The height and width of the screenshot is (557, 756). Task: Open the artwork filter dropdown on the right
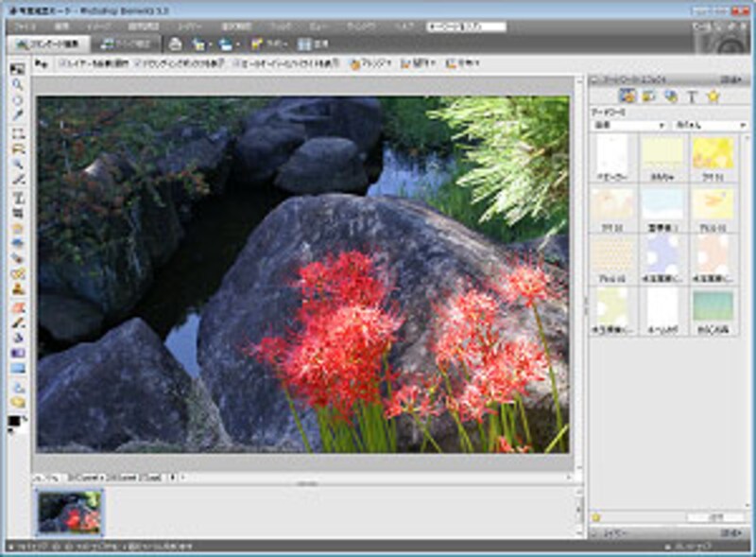click(x=711, y=125)
